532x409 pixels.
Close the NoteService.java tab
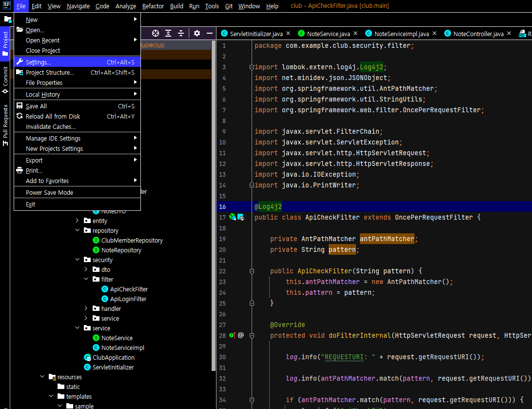(355, 33)
